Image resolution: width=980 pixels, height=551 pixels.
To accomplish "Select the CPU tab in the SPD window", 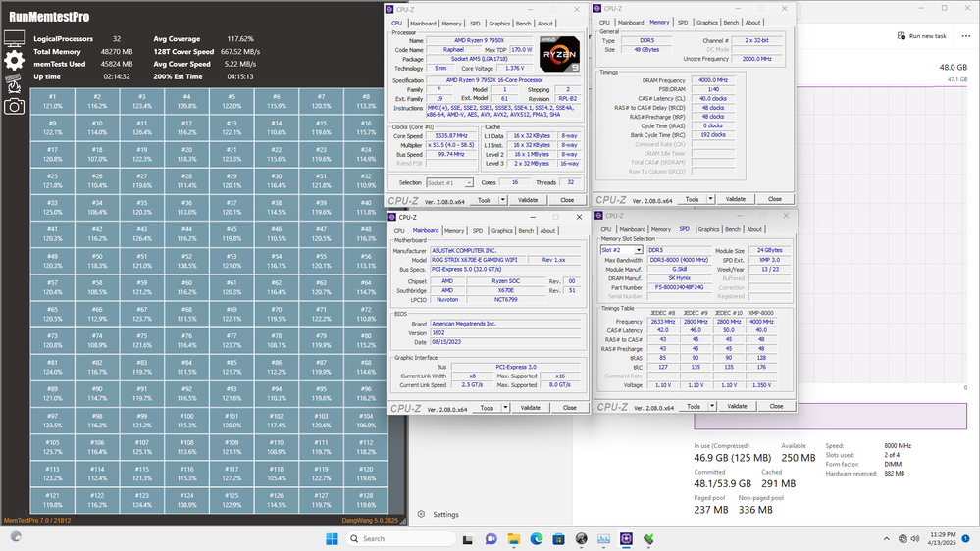I will coord(605,229).
